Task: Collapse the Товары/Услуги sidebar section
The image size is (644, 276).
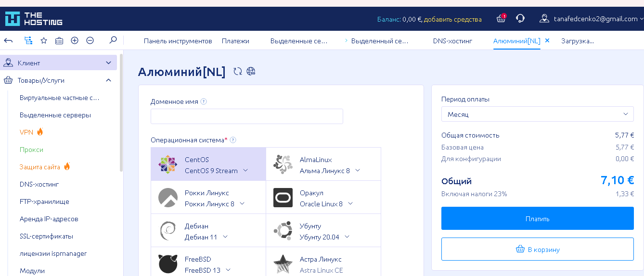Action: coord(108,80)
